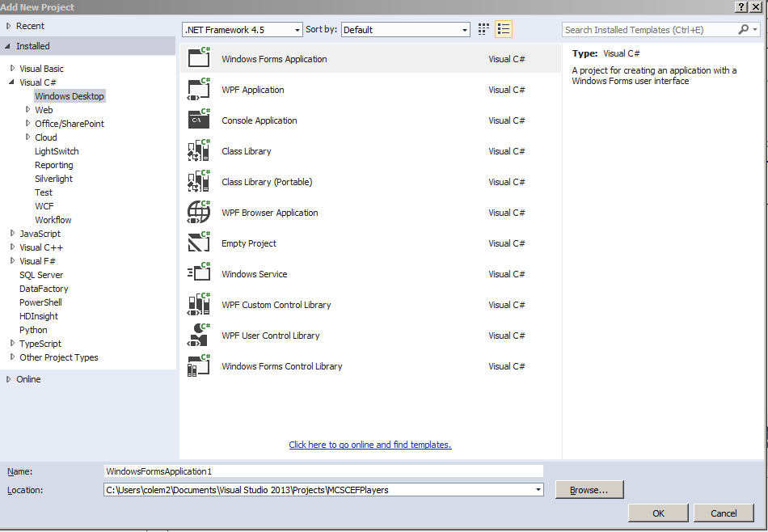Screen dimensions: 768x532
Task: Switch to small icons view
Action: (x=483, y=29)
